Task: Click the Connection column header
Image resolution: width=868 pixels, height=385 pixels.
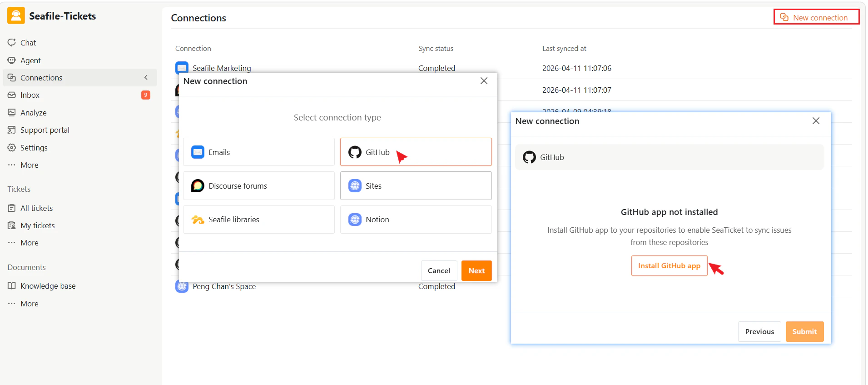Action: (x=193, y=48)
